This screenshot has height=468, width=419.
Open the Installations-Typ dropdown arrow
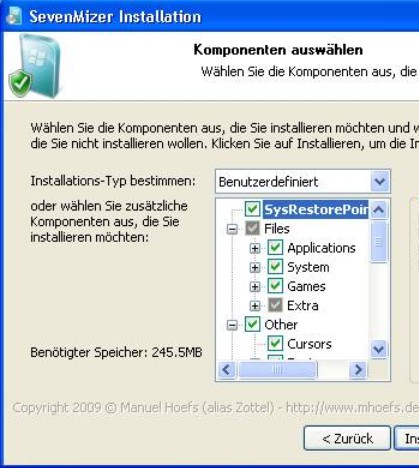380,182
